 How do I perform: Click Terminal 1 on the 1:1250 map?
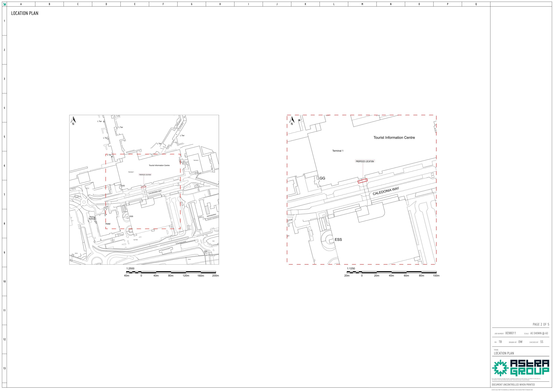pos(338,151)
